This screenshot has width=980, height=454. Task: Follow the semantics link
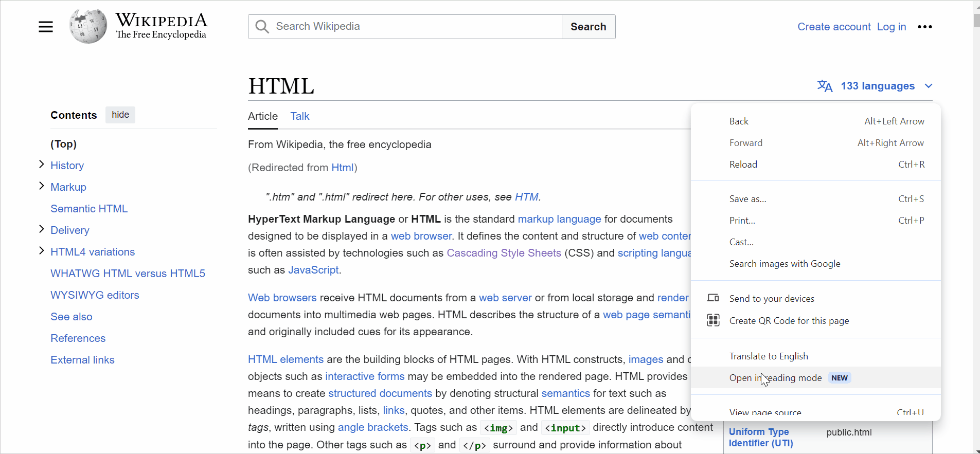point(565,393)
